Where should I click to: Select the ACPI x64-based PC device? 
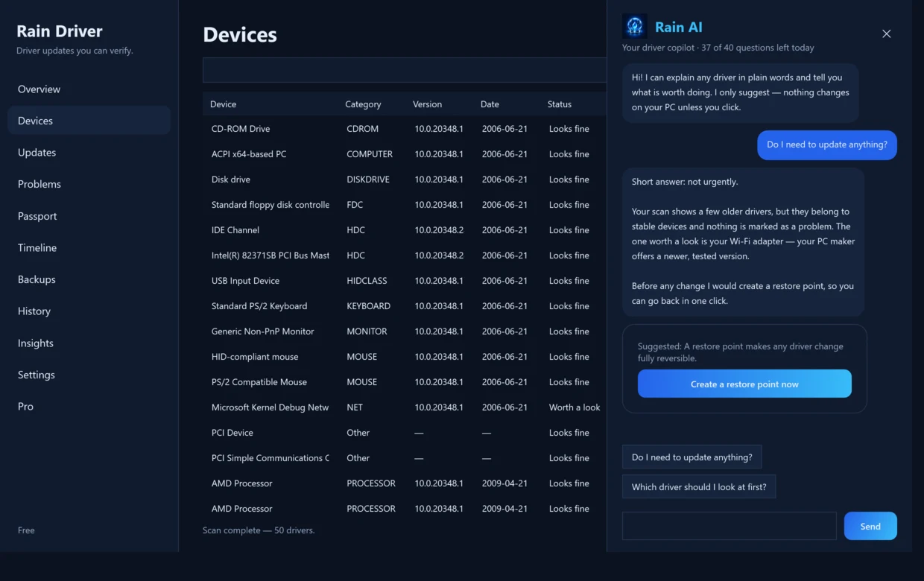pyautogui.click(x=405, y=154)
